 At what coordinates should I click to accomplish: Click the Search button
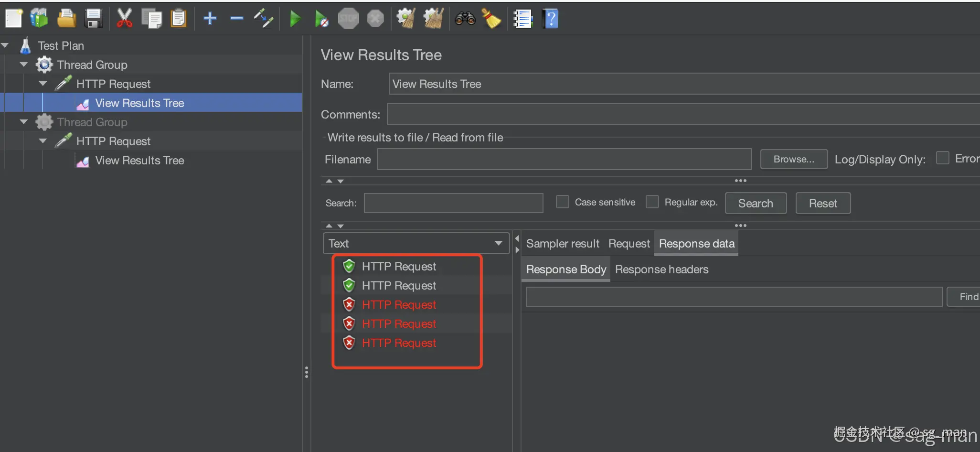click(756, 203)
